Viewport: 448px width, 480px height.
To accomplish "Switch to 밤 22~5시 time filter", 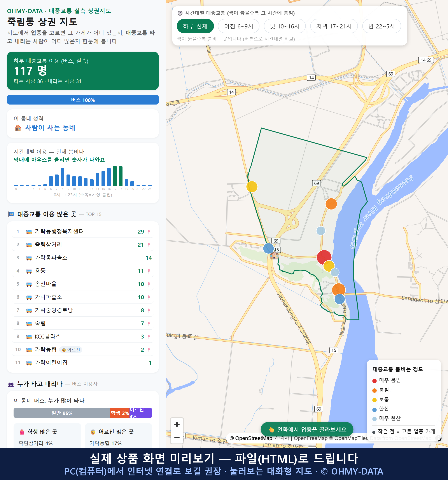I will (x=381, y=26).
